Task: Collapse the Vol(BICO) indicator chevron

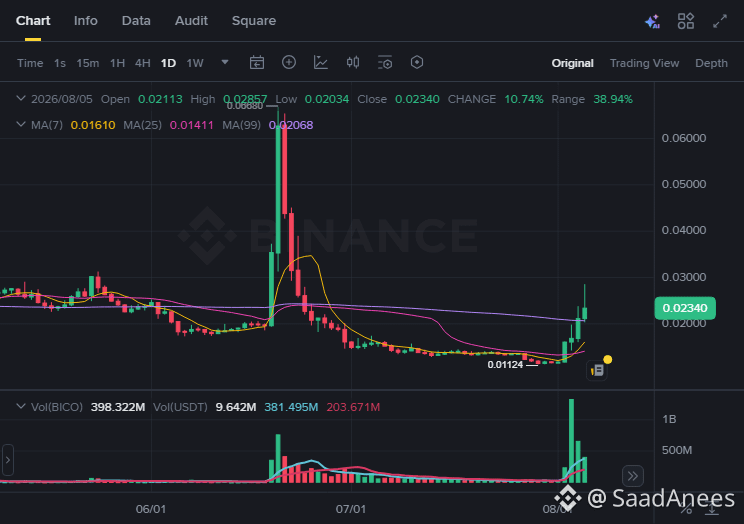Action: (21, 407)
